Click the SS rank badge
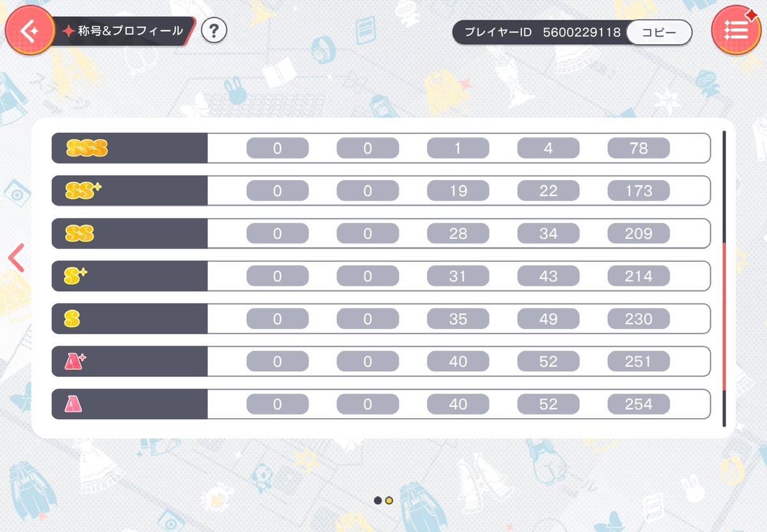This screenshot has width=767, height=532. [x=80, y=234]
